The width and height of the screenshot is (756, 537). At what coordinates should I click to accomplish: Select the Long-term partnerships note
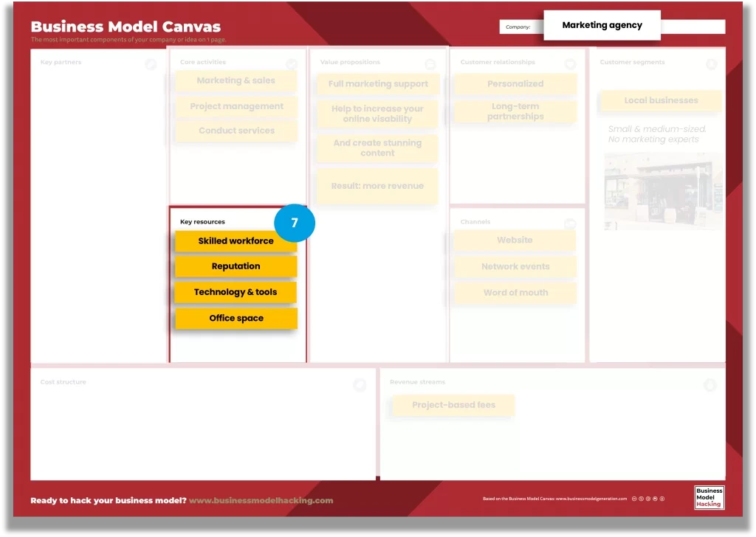click(515, 111)
